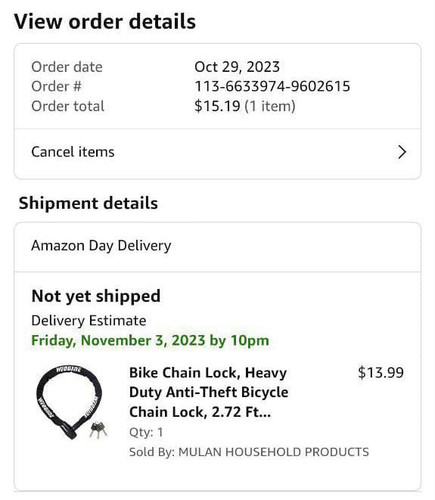Open Bike Chain Lock product title link
435x500 pixels.
[209, 392]
